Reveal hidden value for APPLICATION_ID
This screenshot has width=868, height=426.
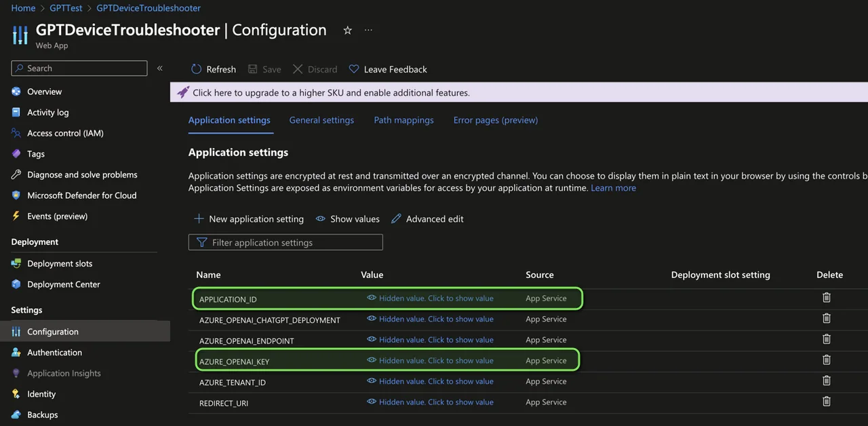coord(430,298)
